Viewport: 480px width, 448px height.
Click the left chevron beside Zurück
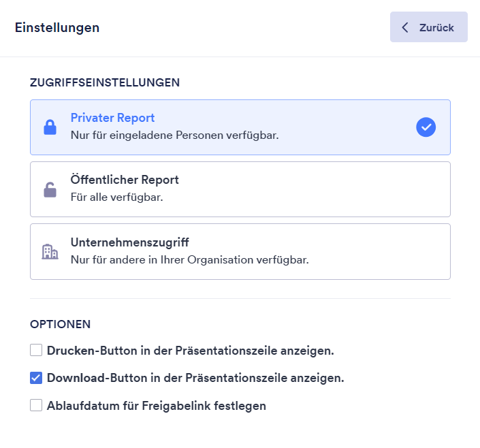pos(405,28)
